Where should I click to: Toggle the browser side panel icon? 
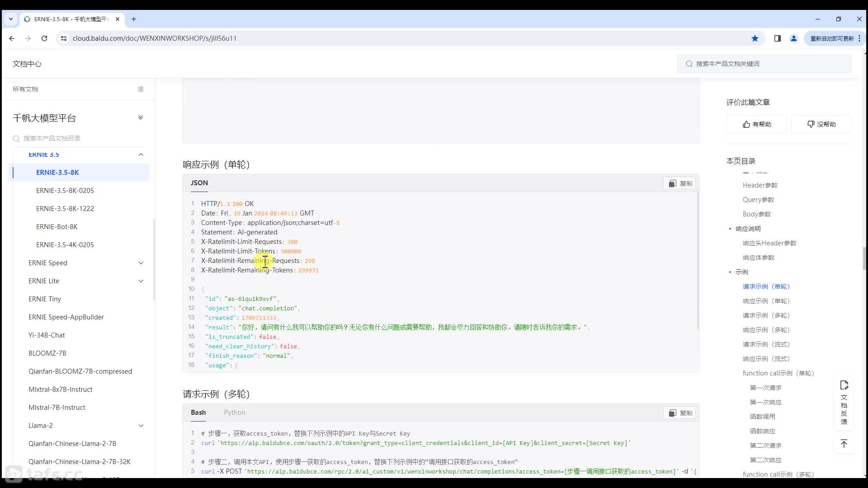click(777, 38)
